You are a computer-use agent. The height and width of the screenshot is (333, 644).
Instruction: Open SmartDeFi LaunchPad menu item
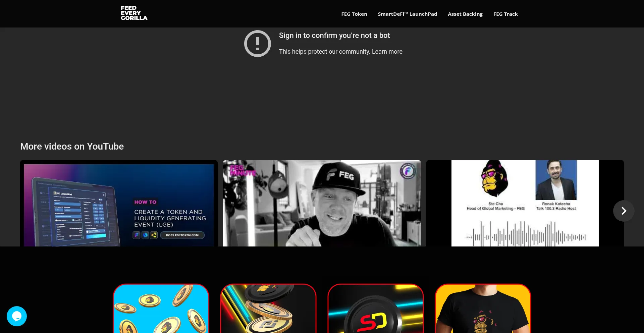(x=407, y=14)
